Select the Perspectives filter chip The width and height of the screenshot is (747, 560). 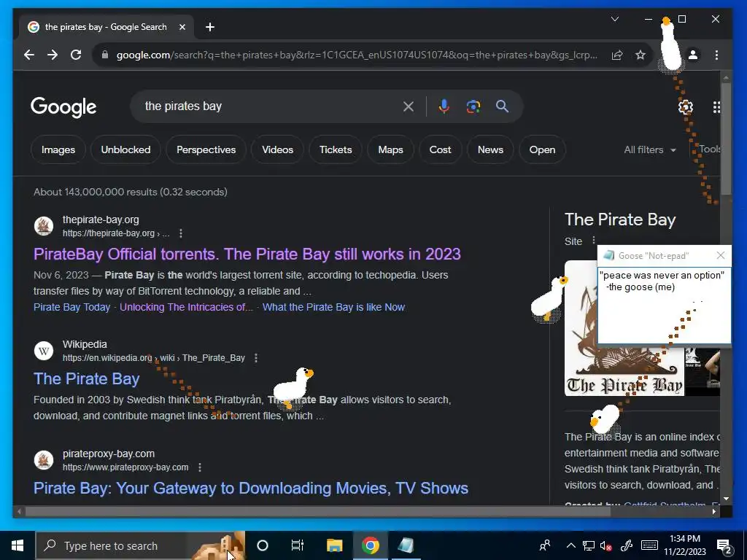pyautogui.click(x=206, y=149)
